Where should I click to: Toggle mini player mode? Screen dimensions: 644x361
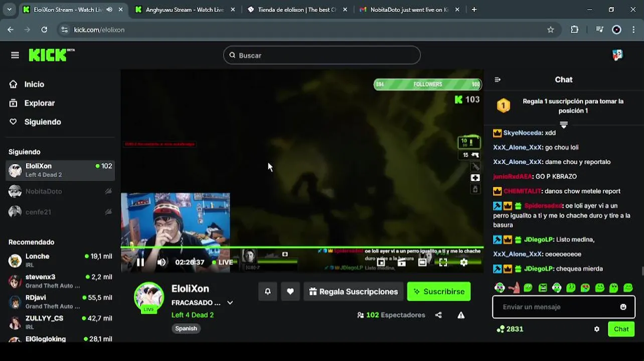pos(401,262)
